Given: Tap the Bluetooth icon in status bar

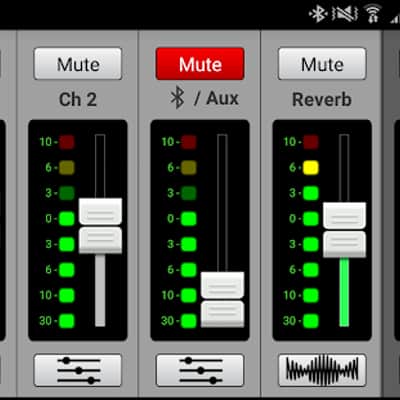Looking at the screenshot, I should coord(318,14).
